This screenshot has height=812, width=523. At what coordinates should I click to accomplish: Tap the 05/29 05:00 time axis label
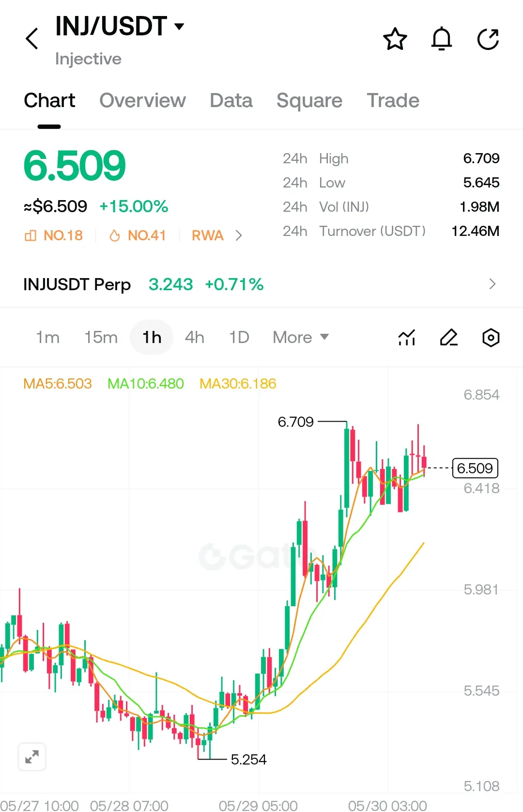258,805
